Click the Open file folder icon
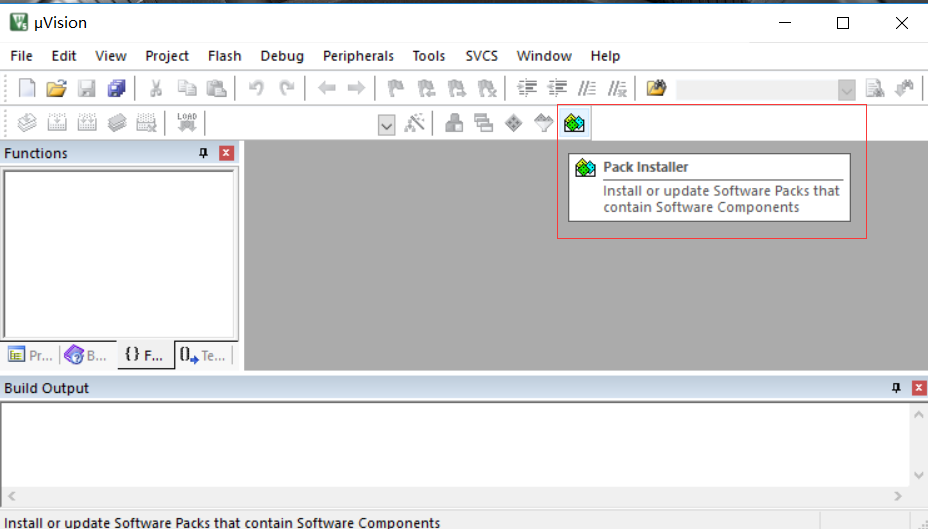Viewport: 928px width, 529px height. [57, 89]
